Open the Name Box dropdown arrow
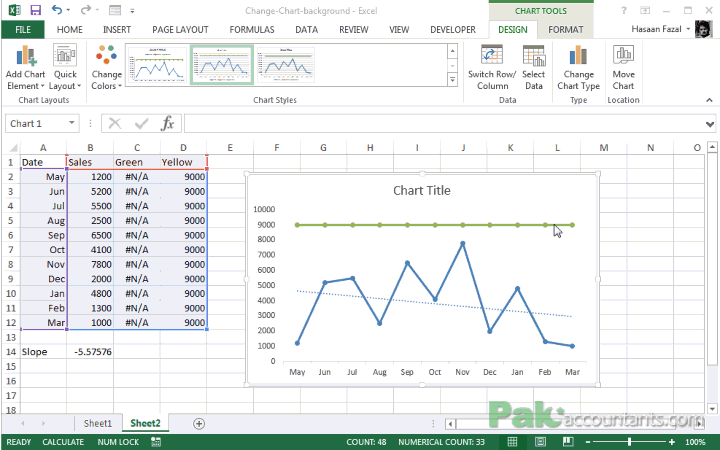 pos(72,123)
